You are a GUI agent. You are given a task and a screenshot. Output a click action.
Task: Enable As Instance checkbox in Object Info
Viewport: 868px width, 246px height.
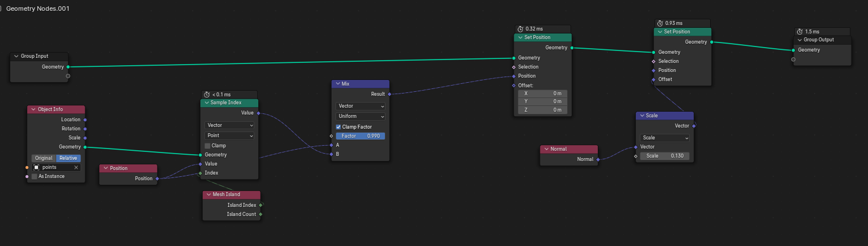35,176
